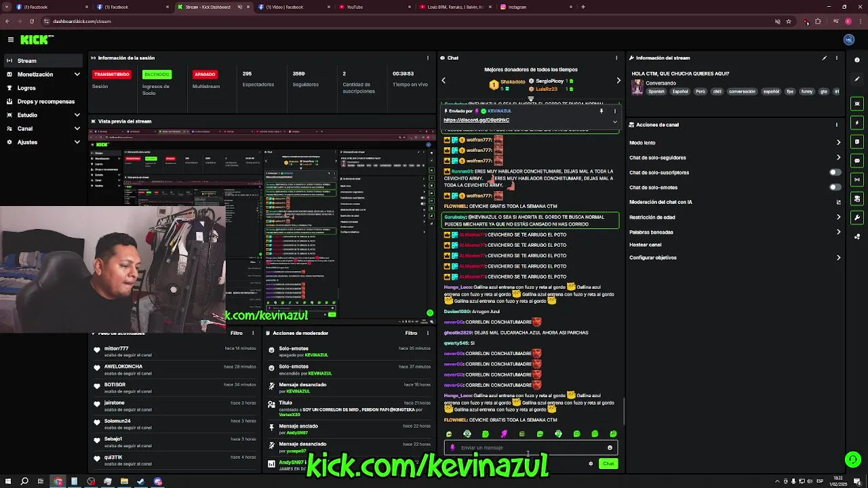
Task: Click the wrench icon in right sidebar
Action: click(x=858, y=218)
